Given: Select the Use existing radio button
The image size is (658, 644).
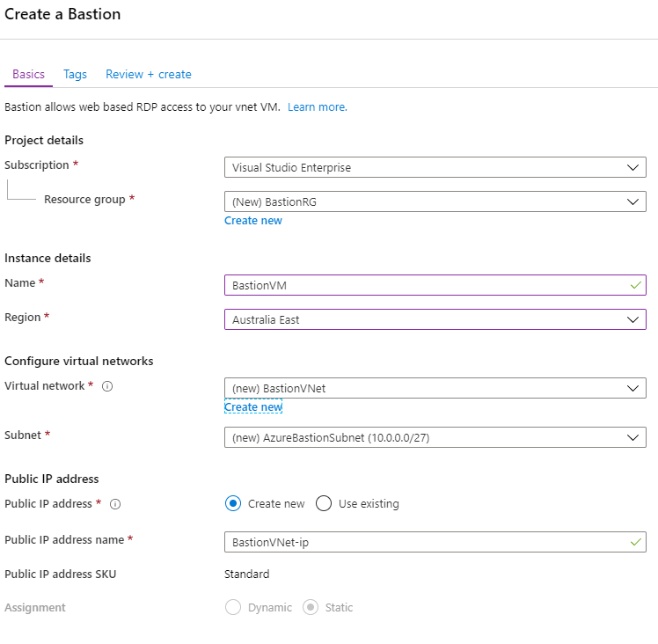Looking at the screenshot, I should 324,503.
